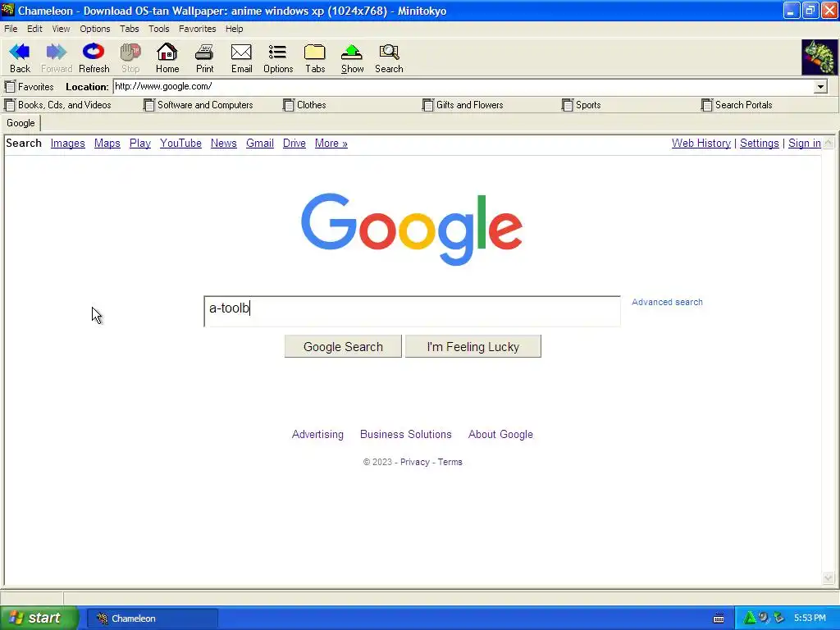Open the Tools menu
840x630 pixels.
158,29
